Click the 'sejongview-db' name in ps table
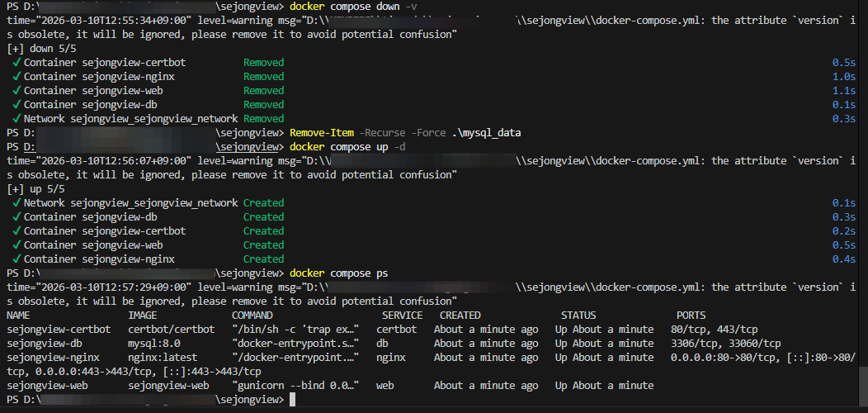Image resolution: width=868 pixels, height=413 pixels. (45, 343)
